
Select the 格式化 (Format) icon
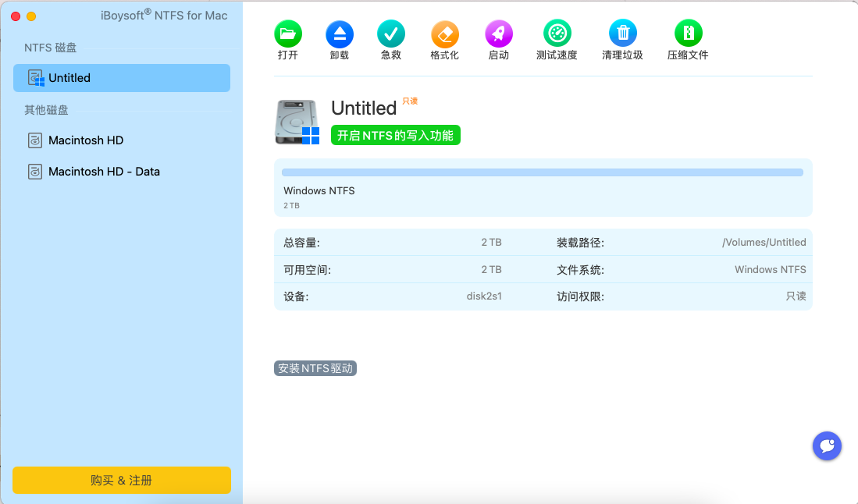point(444,32)
